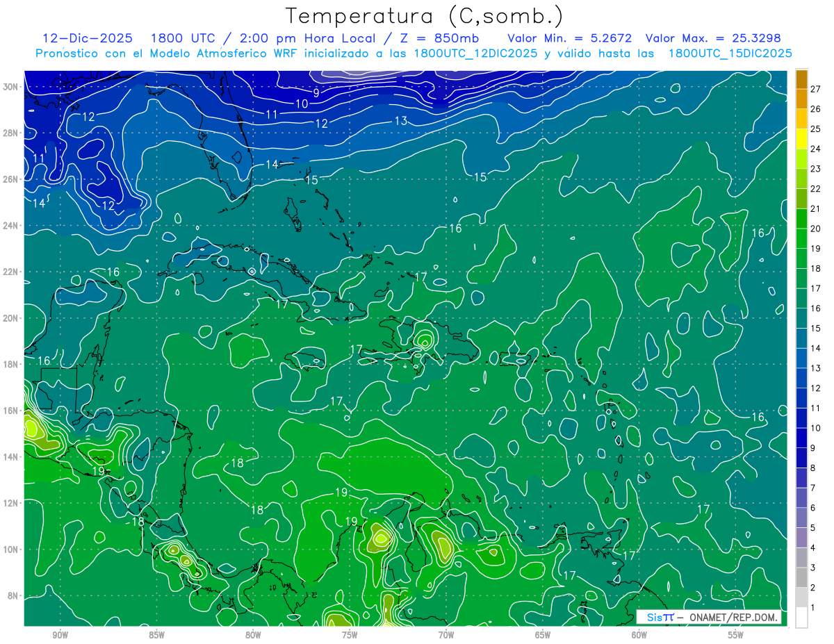Image resolution: width=834 pixels, height=644 pixels.
Task: Click the 90W longitude axis label
Action: point(60,635)
